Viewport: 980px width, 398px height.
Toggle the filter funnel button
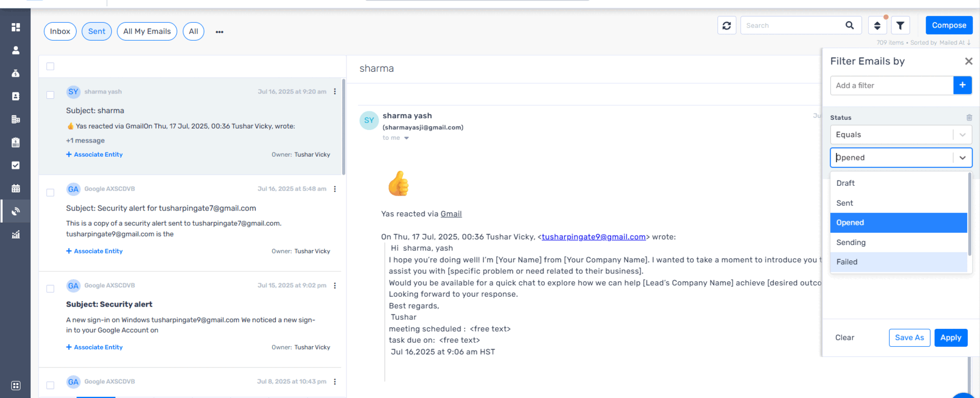pos(900,25)
